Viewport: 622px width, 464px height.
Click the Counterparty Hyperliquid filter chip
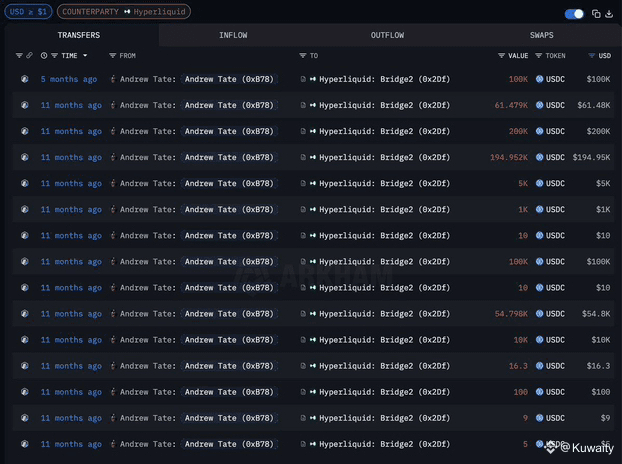[x=122, y=12]
